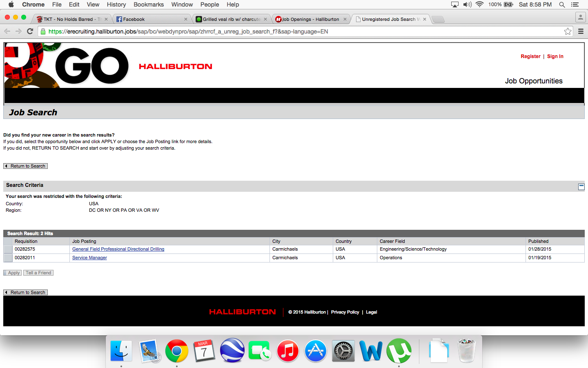The image size is (588, 368).
Task: Click the top Return to Search button
Action: click(26, 166)
